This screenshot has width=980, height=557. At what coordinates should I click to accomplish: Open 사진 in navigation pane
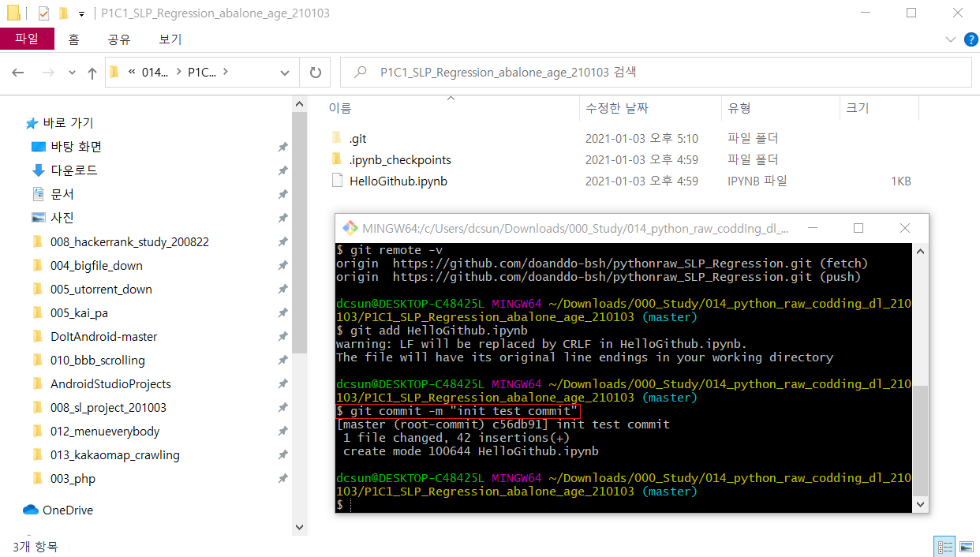pos(62,218)
